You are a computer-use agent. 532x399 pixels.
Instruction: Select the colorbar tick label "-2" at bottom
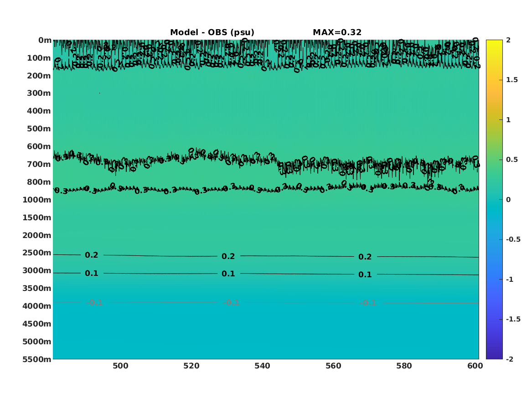pyautogui.click(x=510, y=359)
